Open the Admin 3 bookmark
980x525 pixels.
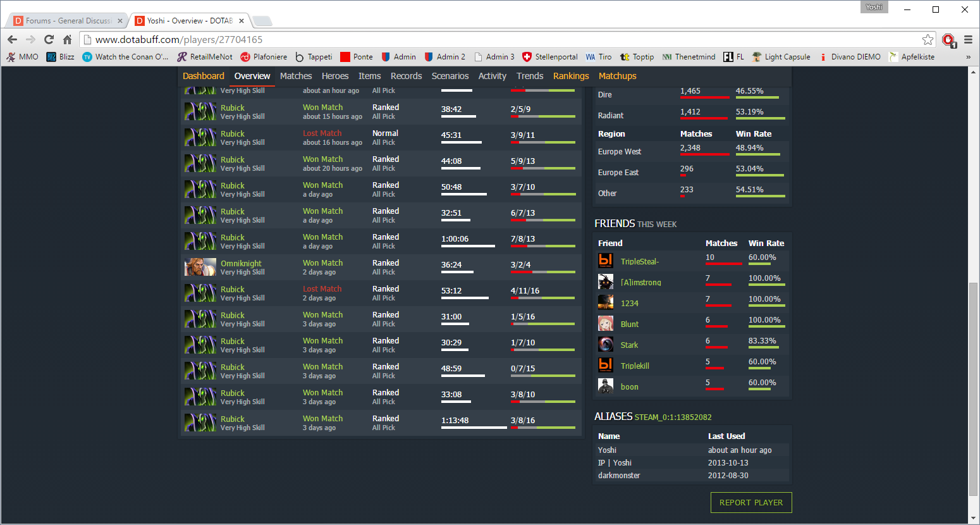click(x=494, y=57)
